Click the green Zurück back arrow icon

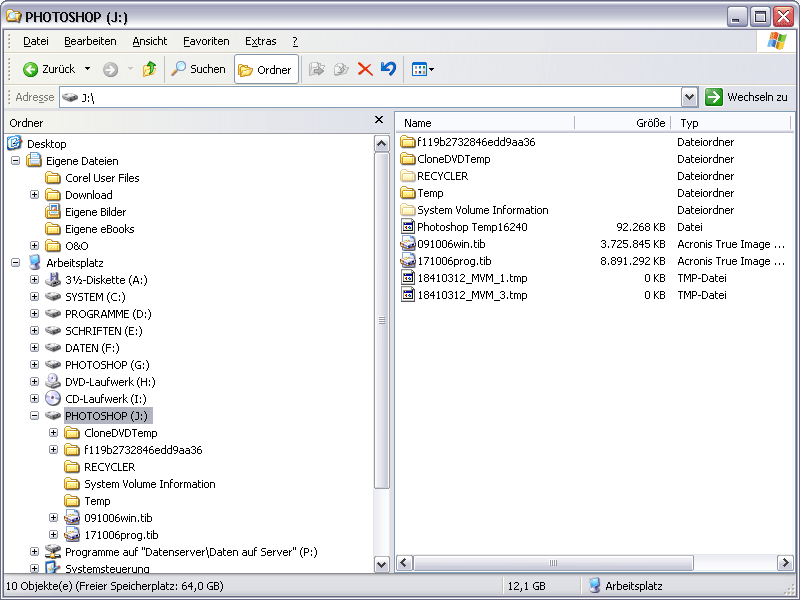[30, 69]
